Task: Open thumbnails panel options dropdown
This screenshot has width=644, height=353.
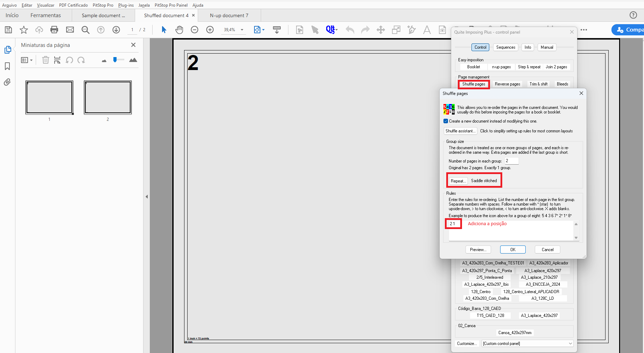Action: point(27,60)
